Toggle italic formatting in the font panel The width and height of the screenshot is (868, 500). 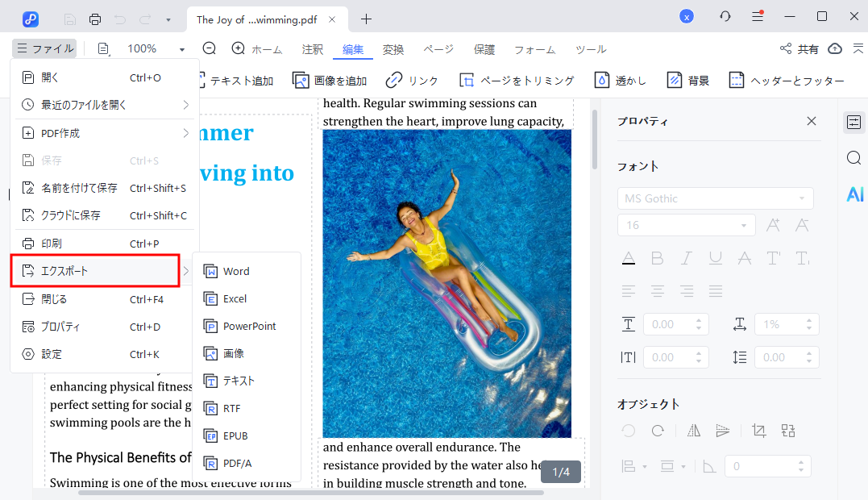tap(686, 257)
